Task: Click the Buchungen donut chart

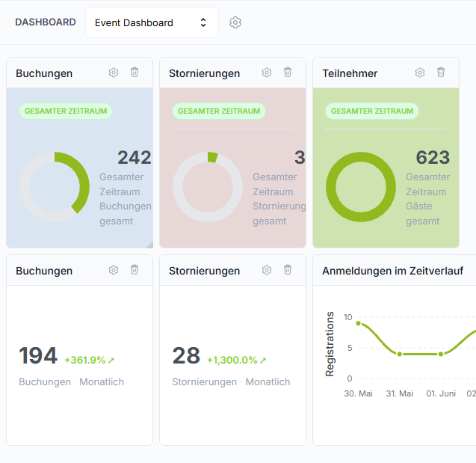Action: (x=55, y=187)
